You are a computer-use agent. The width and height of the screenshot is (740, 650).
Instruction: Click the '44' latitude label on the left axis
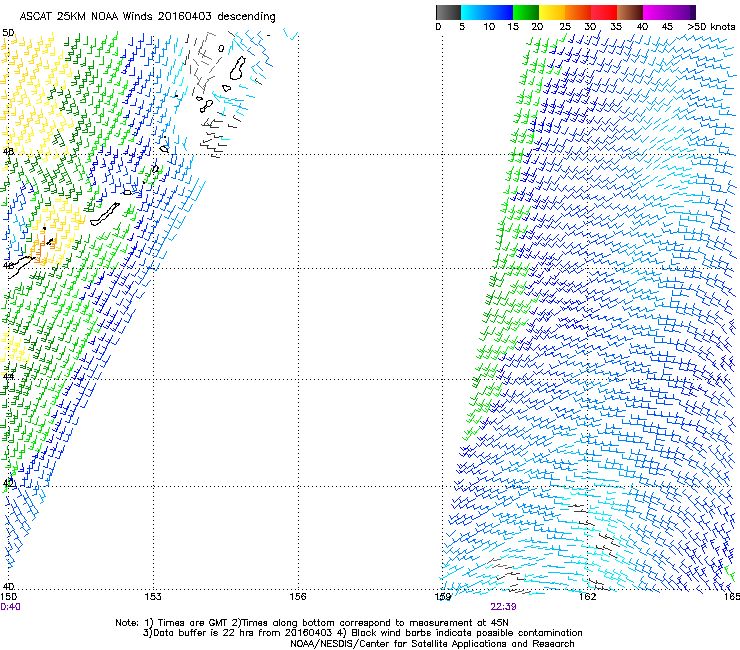pyautogui.click(x=8, y=377)
